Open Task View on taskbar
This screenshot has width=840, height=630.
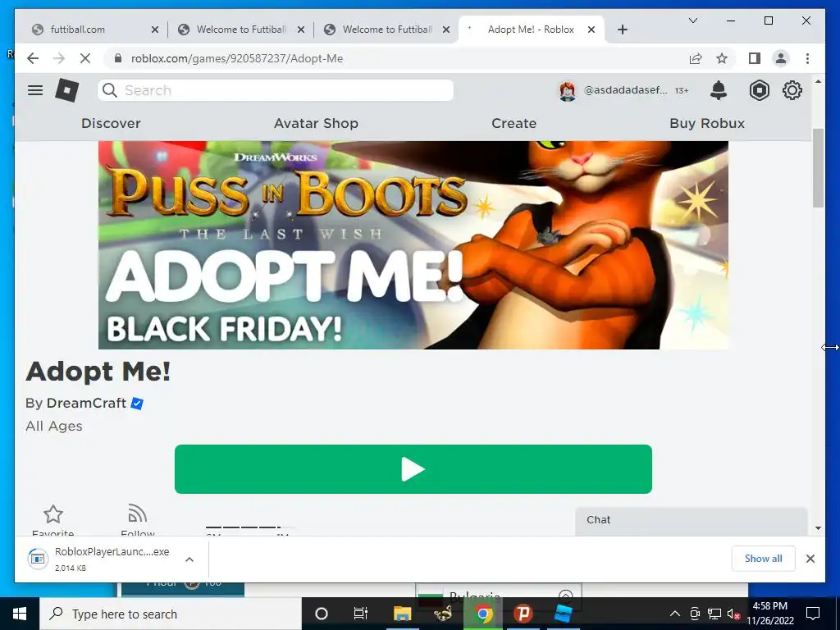point(361,614)
